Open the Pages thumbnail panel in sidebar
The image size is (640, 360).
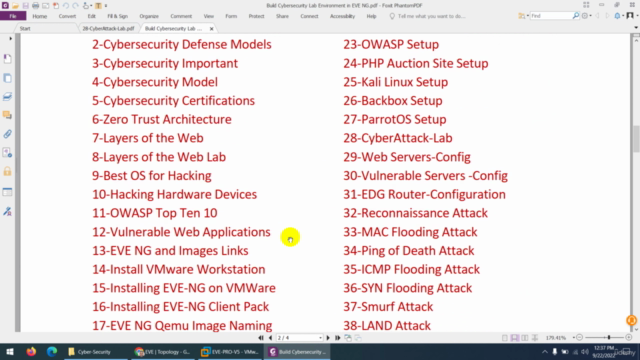click(7, 78)
